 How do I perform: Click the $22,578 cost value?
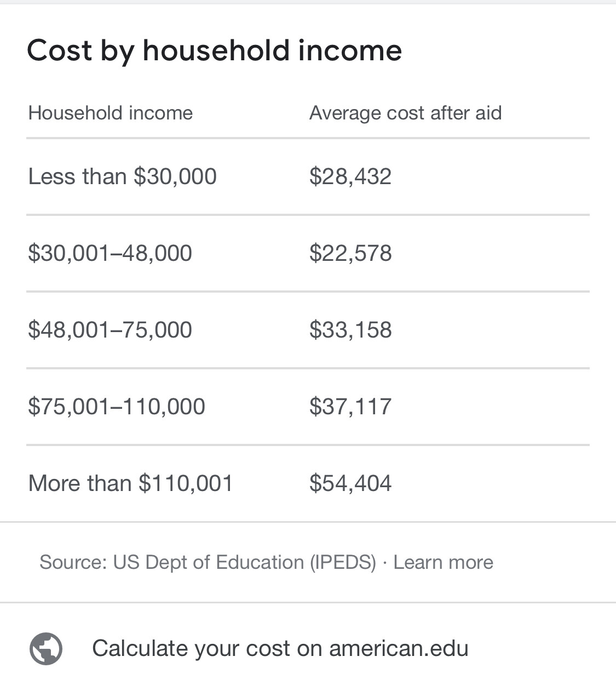(x=350, y=253)
